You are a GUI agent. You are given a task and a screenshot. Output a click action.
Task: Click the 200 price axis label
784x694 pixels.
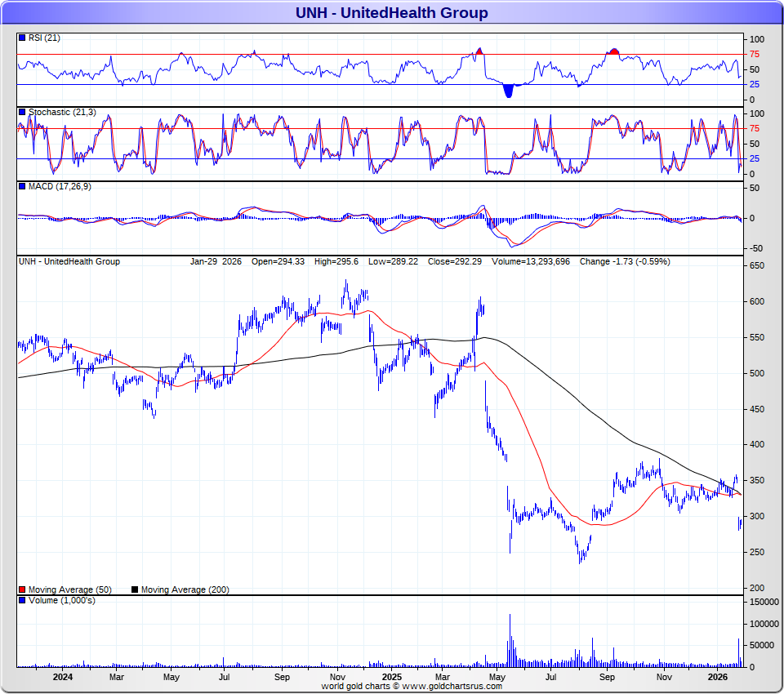757,588
